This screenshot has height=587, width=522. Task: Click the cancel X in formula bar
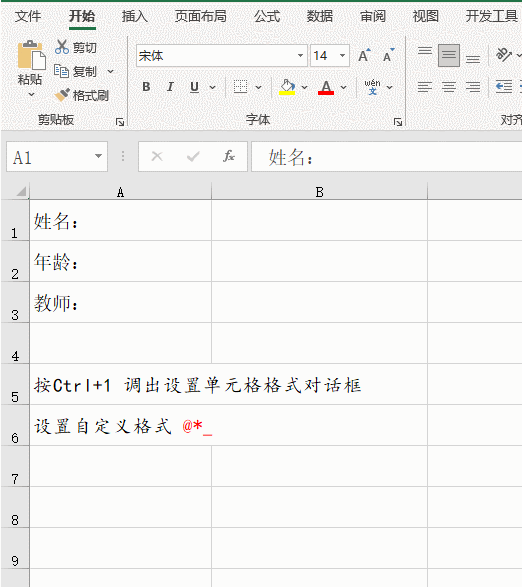pyautogui.click(x=157, y=156)
